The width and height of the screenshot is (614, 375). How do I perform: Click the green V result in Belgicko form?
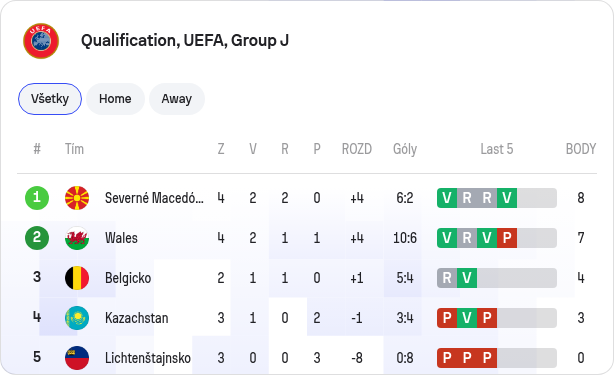tap(467, 278)
